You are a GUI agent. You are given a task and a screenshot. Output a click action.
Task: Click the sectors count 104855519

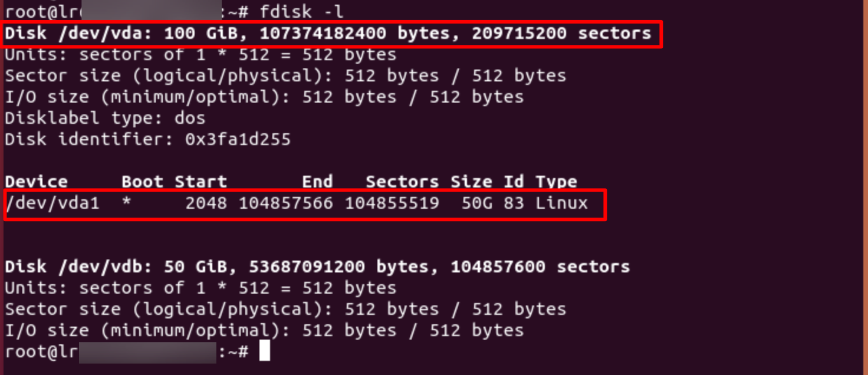392,203
